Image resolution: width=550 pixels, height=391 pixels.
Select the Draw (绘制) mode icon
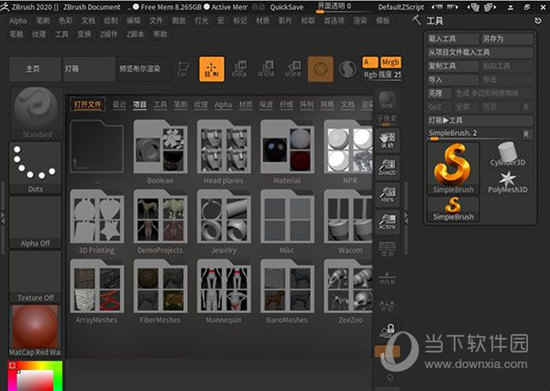click(212, 69)
